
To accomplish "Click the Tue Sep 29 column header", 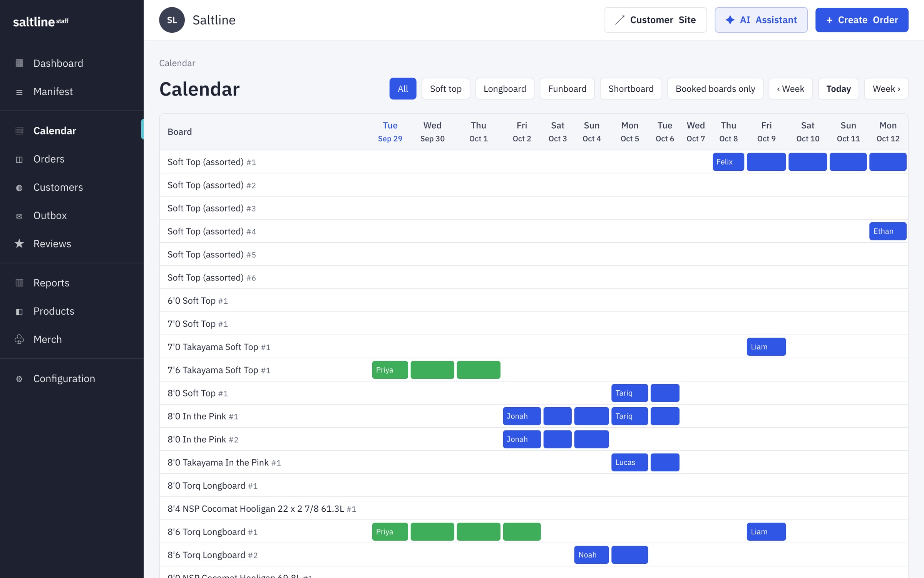I will pos(390,132).
